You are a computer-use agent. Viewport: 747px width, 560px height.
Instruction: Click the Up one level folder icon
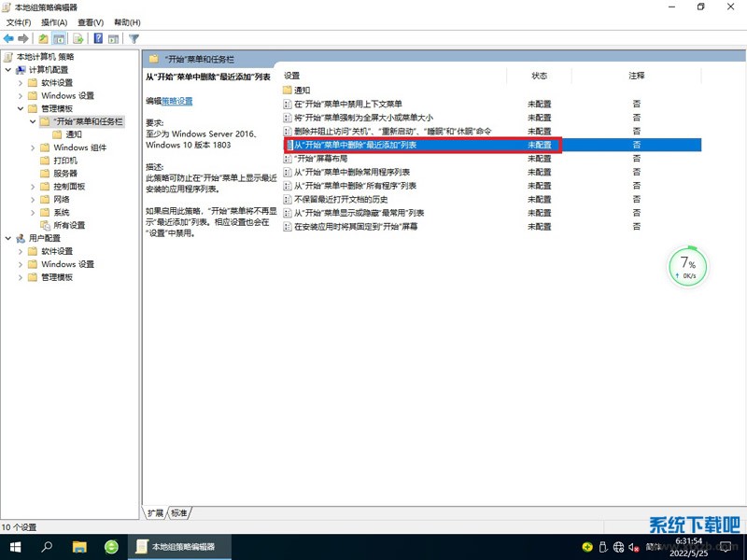click(x=44, y=38)
